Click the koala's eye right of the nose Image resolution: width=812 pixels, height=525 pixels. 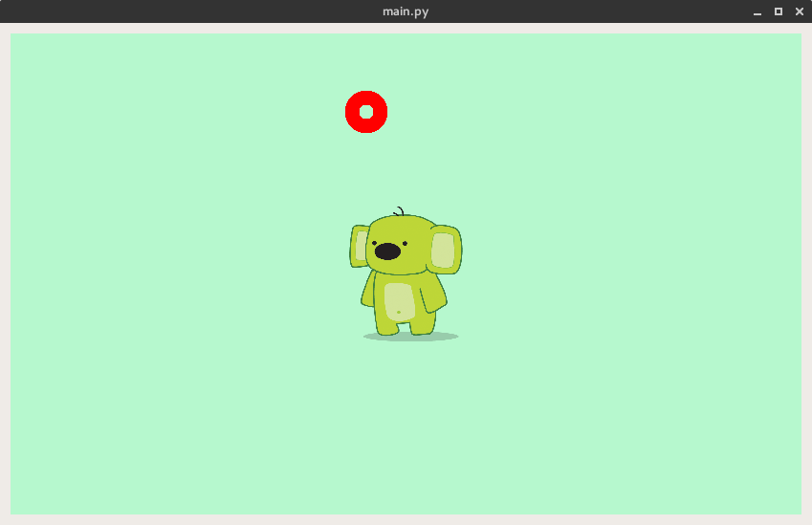click(x=405, y=243)
